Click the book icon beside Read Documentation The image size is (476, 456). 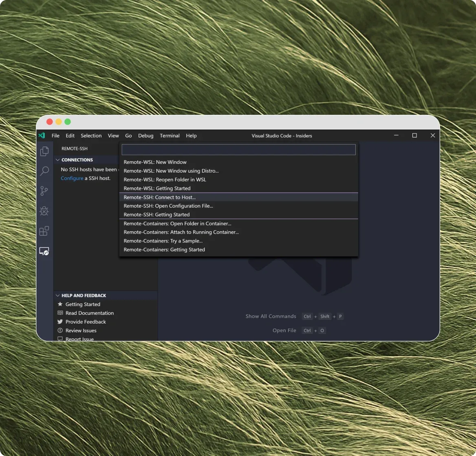click(60, 313)
